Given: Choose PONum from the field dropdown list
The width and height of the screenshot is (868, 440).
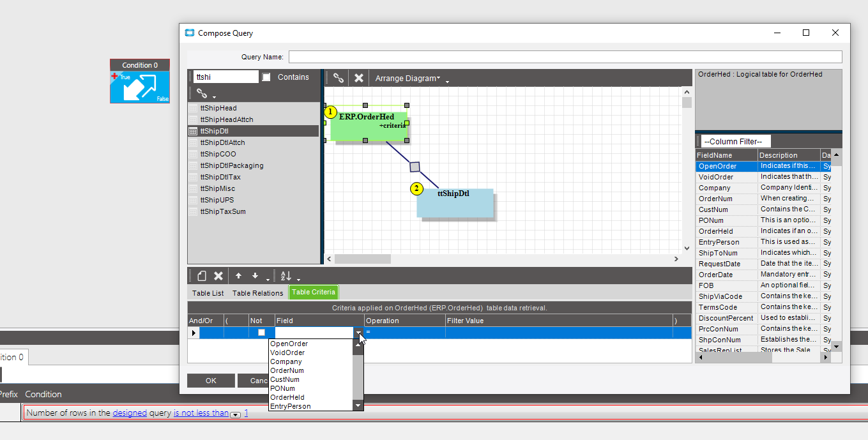Looking at the screenshot, I should [311, 388].
